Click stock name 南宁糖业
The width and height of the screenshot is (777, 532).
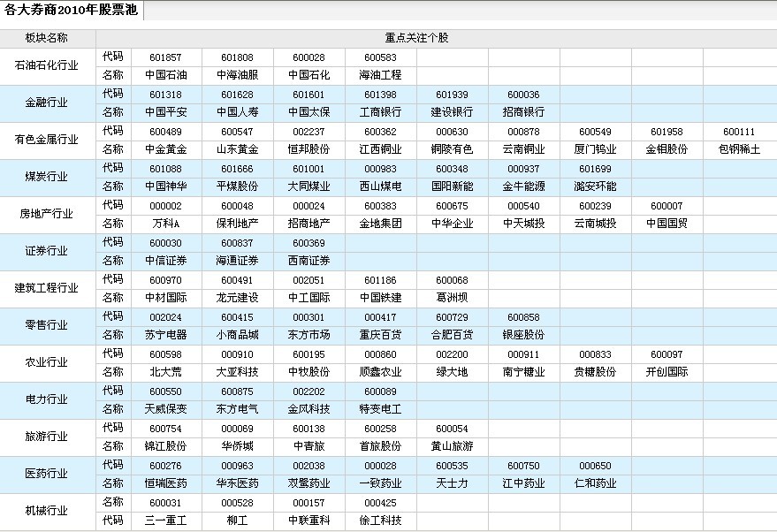(524, 373)
